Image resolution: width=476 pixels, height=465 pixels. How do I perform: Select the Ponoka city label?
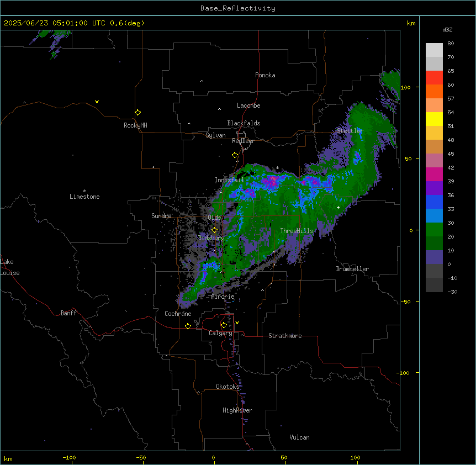pyautogui.click(x=265, y=75)
